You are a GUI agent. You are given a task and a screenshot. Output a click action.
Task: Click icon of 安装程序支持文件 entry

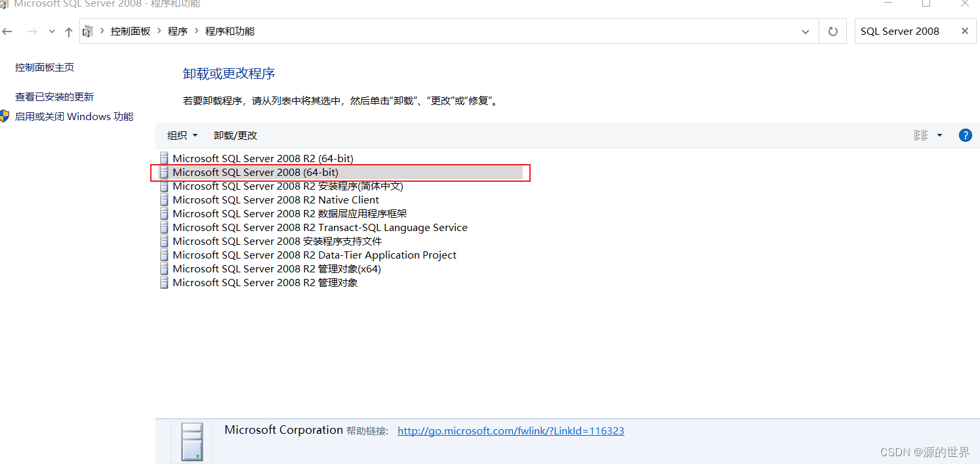click(164, 242)
